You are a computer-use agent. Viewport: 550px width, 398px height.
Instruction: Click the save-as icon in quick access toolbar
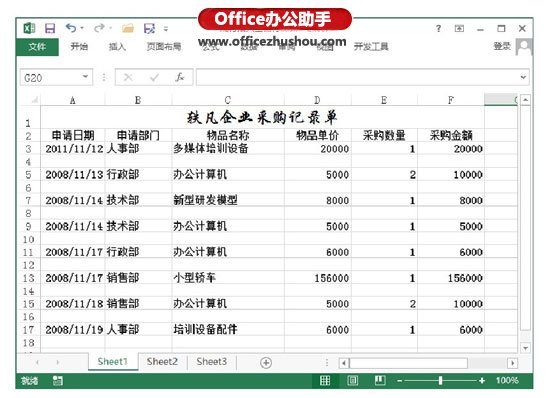point(149,28)
